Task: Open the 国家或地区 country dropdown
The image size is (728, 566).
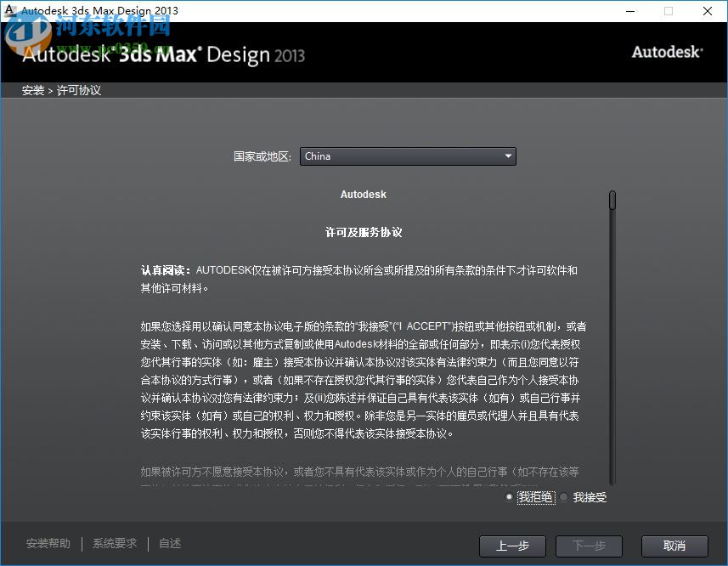Action: 408,156
